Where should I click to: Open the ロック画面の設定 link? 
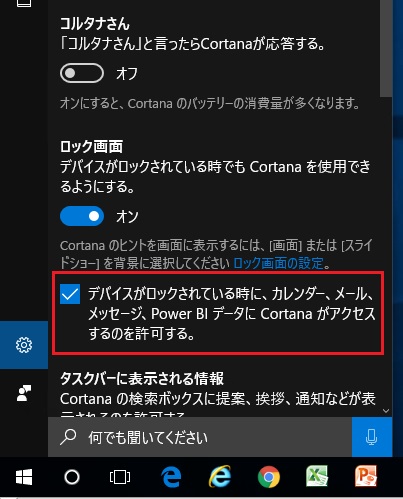(278, 263)
